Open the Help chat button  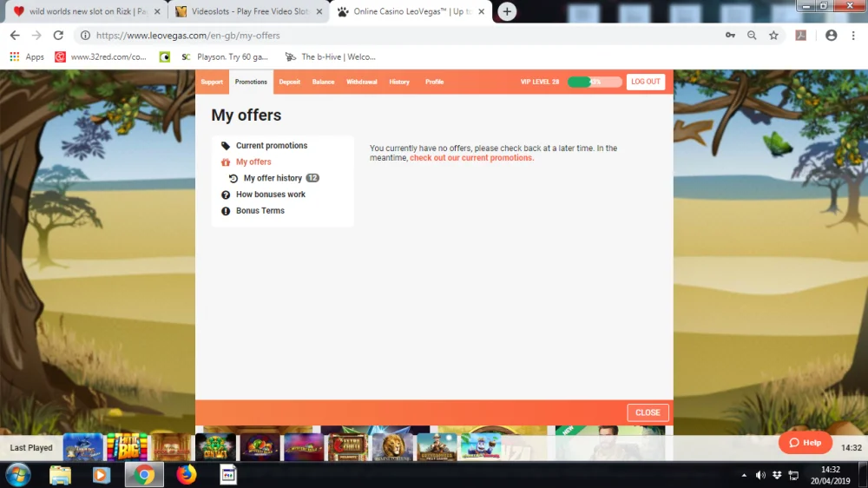coord(805,443)
